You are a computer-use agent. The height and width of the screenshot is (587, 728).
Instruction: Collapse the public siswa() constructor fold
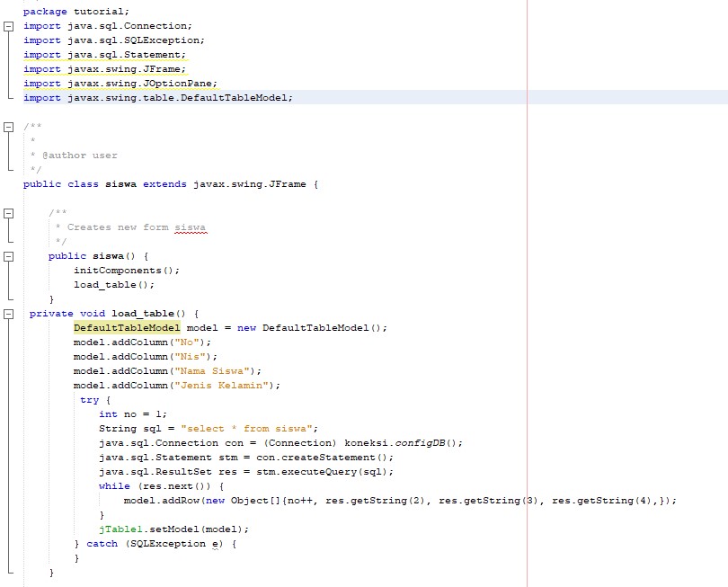pyautogui.click(x=8, y=256)
